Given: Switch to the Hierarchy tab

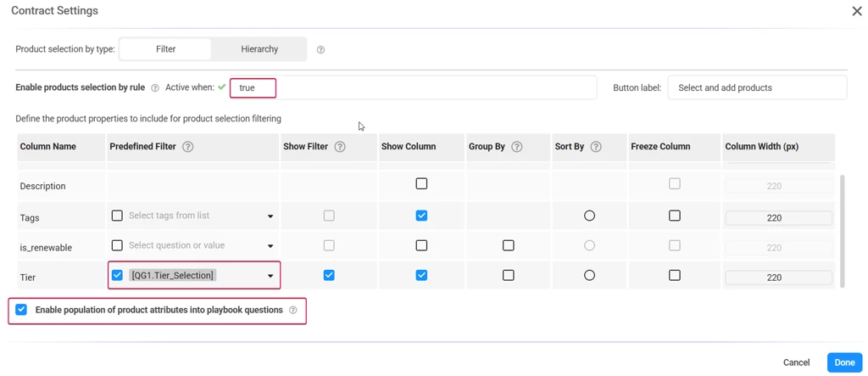Looking at the screenshot, I should click(x=259, y=49).
